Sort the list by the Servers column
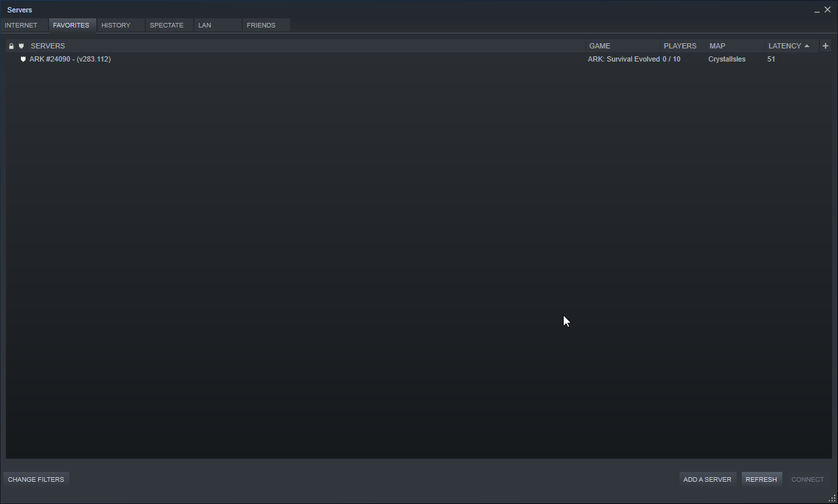838x504 pixels. click(x=48, y=46)
